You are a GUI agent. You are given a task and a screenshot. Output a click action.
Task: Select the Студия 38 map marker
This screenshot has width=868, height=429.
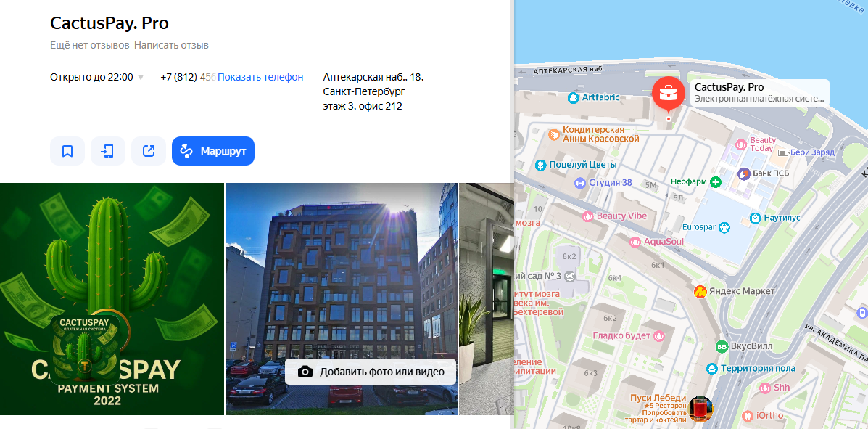click(579, 182)
